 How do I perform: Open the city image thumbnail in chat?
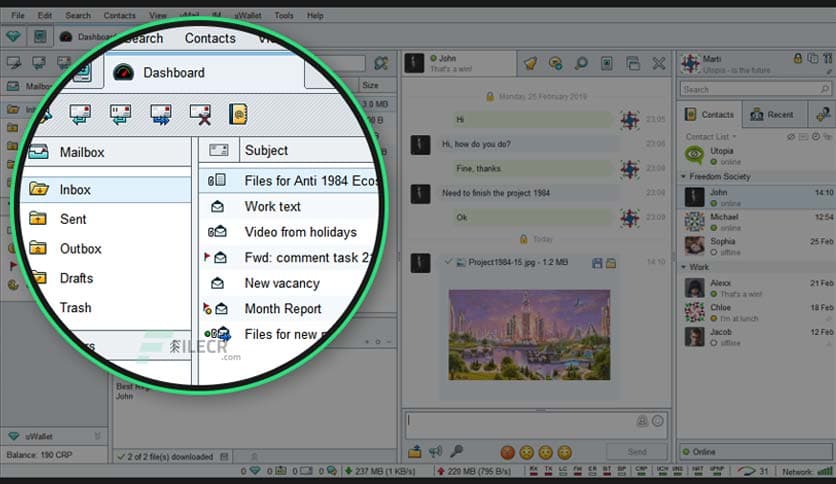(528, 333)
